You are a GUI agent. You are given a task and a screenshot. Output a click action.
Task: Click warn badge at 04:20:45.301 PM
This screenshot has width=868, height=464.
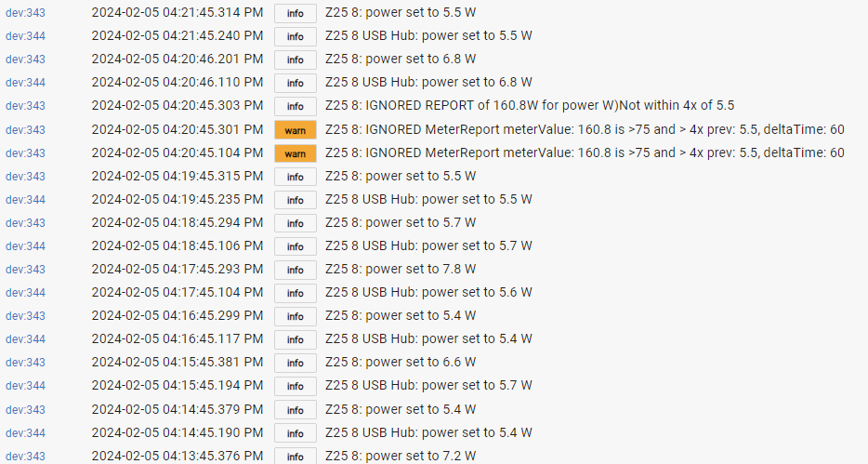coord(295,130)
